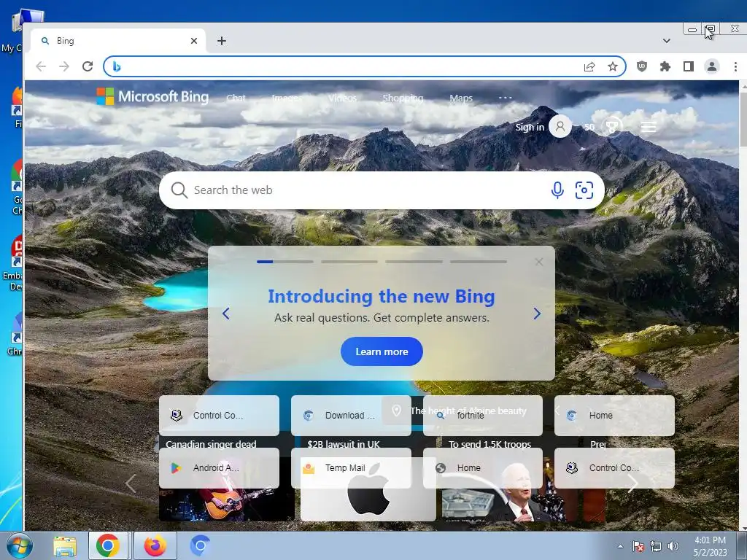Click the Chrome taskbar icon
Viewport: 747px width, 560px height.
tap(108, 546)
